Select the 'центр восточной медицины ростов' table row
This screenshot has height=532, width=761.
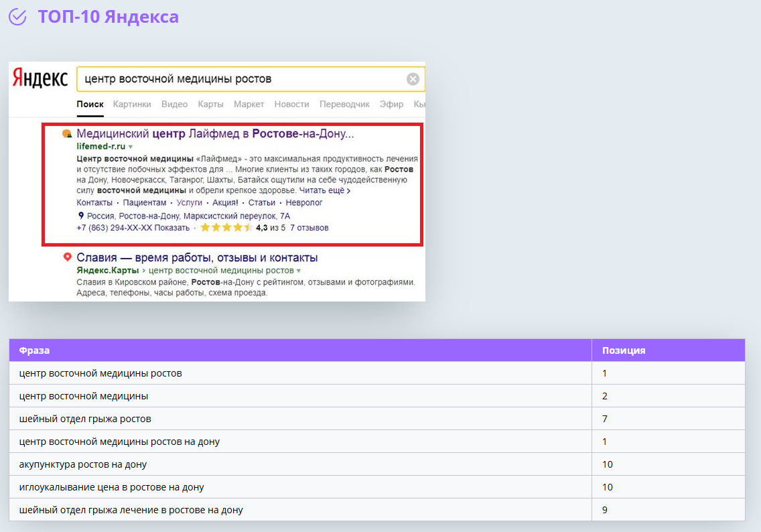[376, 373]
